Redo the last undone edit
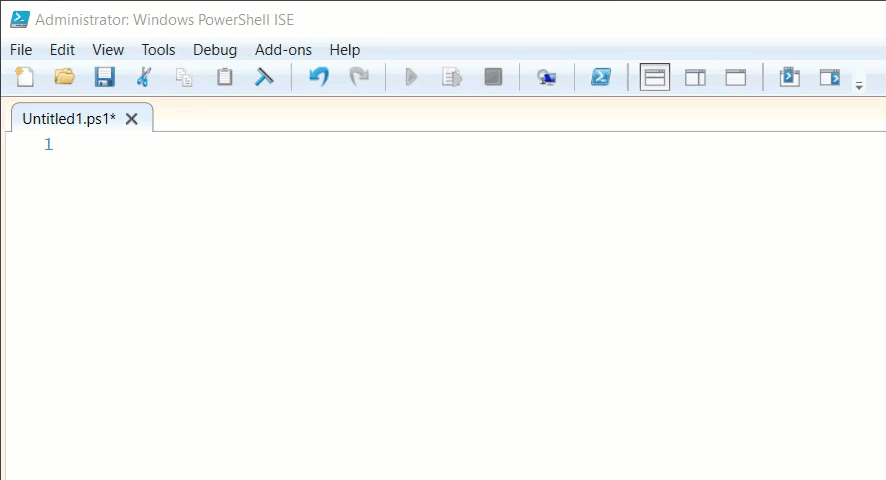 pyautogui.click(x=359, y=77)
